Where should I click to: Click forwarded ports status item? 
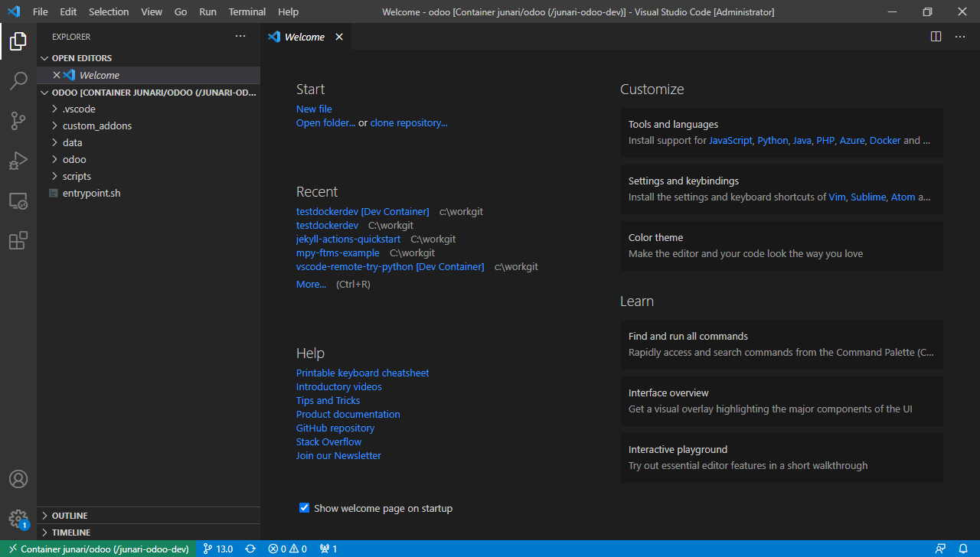tap(328, 549)
